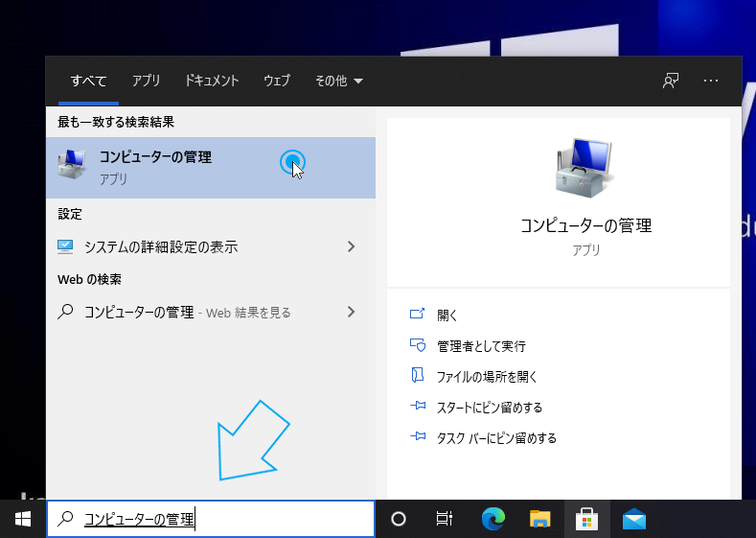Image resolution: width=756 pixels, height=538 pixels.
Task: Open Task View on the taskbar
Action: [444, 519]
